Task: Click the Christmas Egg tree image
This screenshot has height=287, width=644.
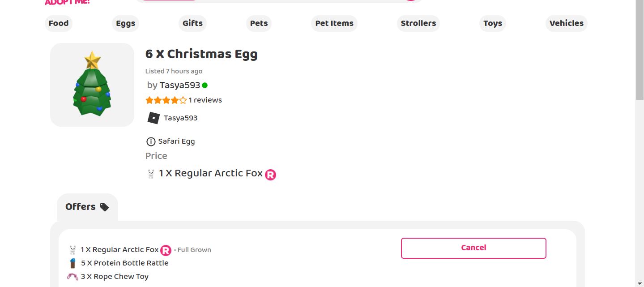Action: point(92,85)
